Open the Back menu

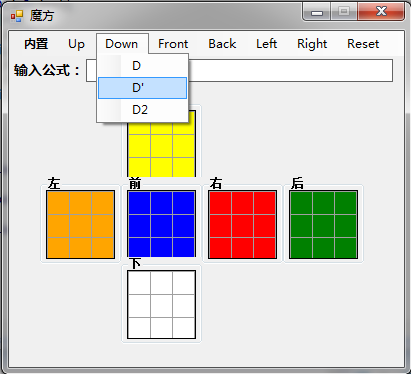(222, 44)
